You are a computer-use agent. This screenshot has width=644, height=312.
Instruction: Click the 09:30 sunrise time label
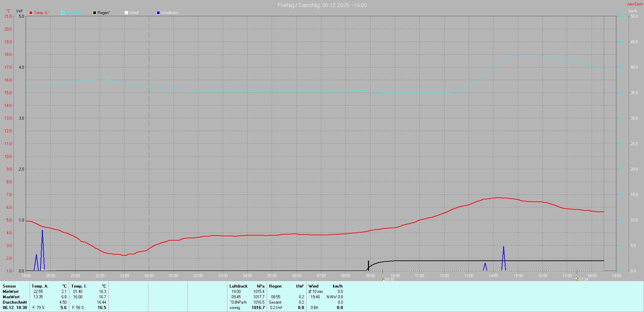[389, 279]
